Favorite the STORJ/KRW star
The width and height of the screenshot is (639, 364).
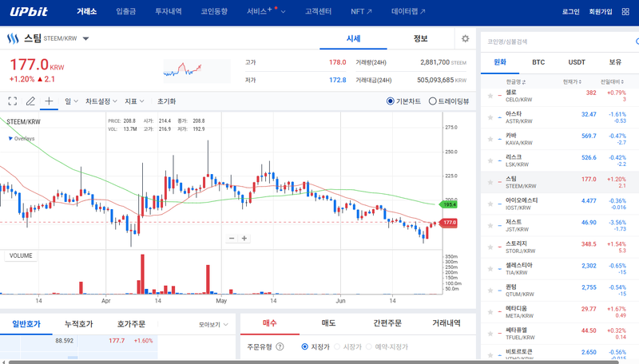click(x=490, y=247)
